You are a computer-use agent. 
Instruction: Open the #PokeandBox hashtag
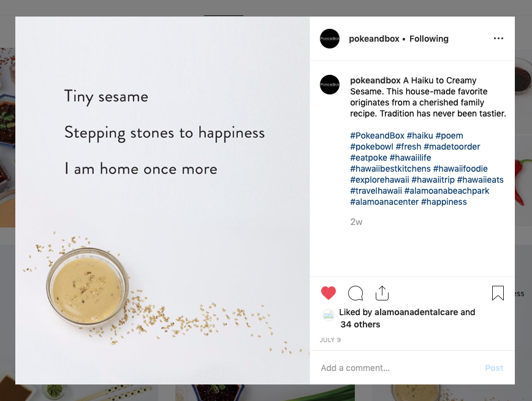coord(377,136)
